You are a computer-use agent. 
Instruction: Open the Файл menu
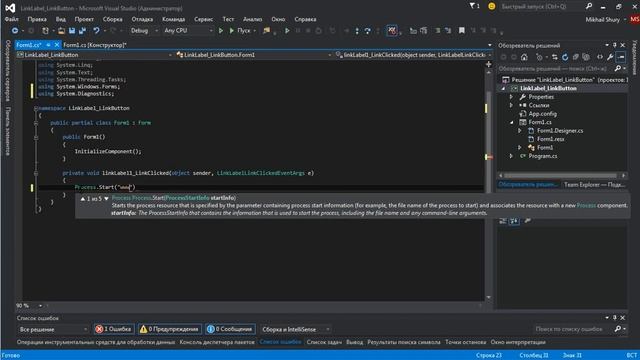(x=11, y=19)
